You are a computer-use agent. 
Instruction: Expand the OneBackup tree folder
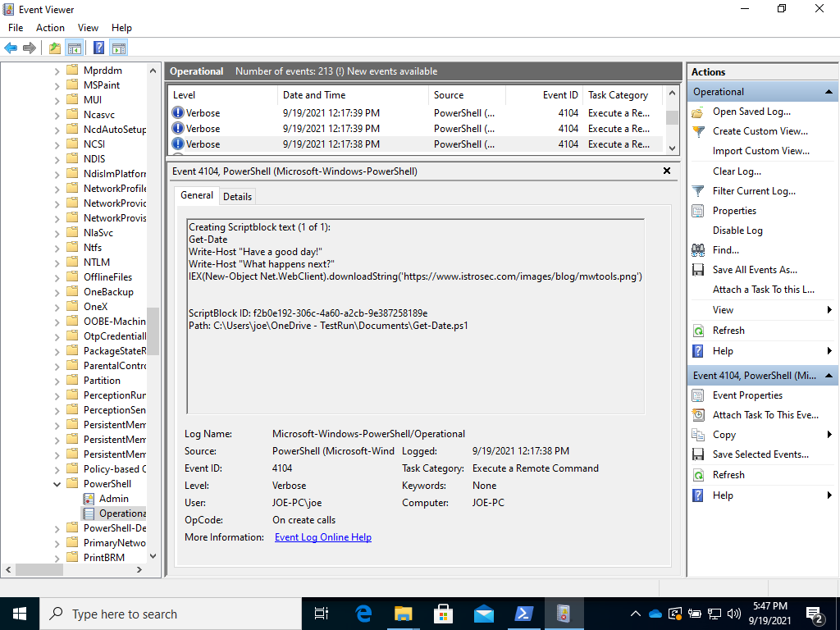57,293
